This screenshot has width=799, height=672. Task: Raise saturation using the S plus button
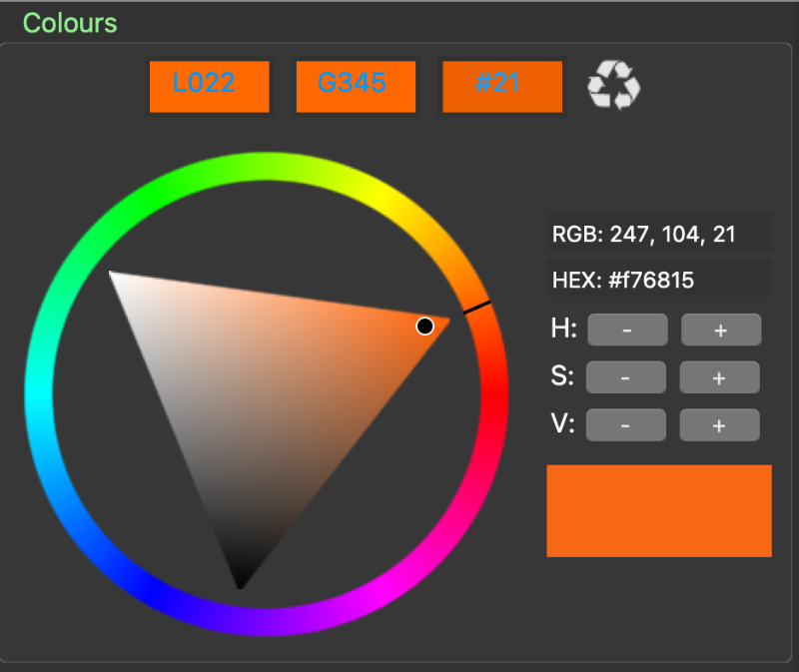(x=719, y=377)
